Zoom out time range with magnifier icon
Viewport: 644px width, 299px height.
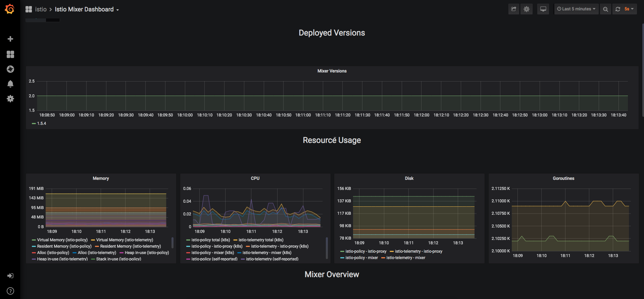pos(605,9)
